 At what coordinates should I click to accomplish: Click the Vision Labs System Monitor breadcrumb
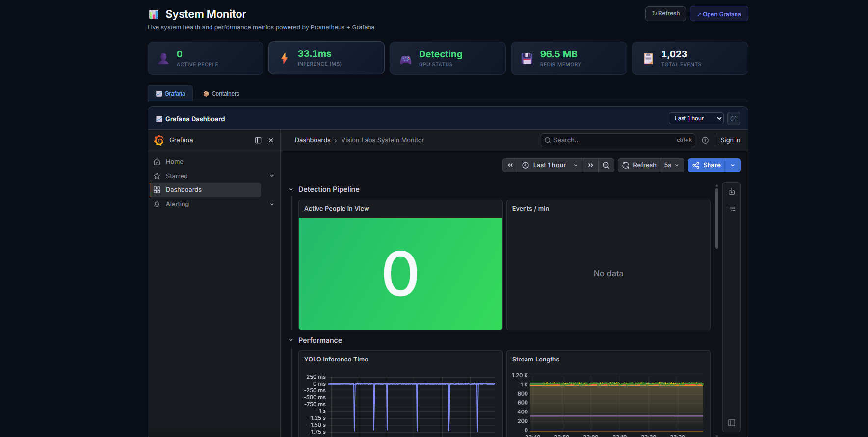point(382,140)
